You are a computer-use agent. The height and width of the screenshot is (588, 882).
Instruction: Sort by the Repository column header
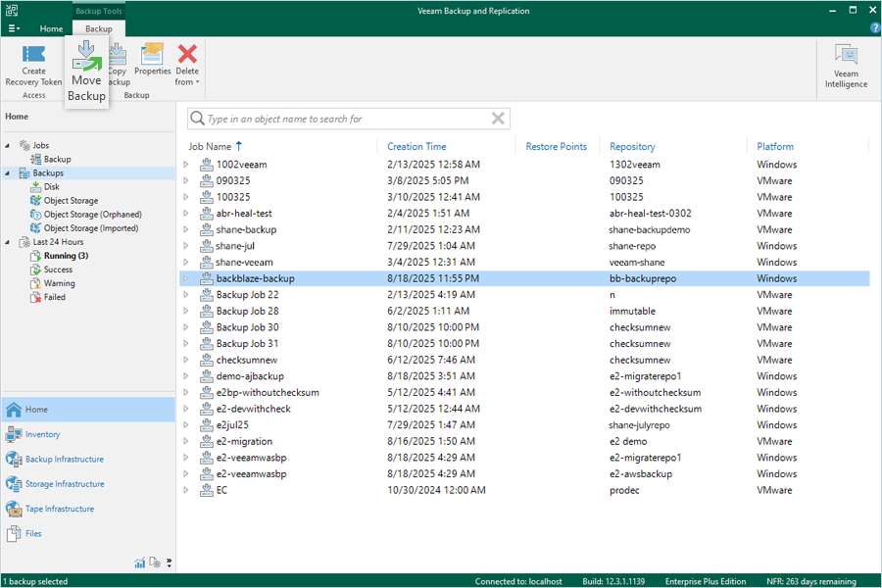(x=632, y=146)
